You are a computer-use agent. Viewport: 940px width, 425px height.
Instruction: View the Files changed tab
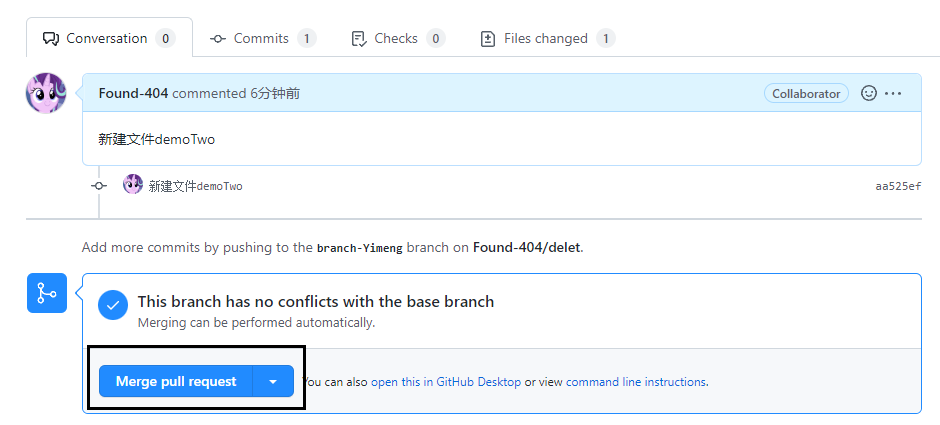coord(548,38)
